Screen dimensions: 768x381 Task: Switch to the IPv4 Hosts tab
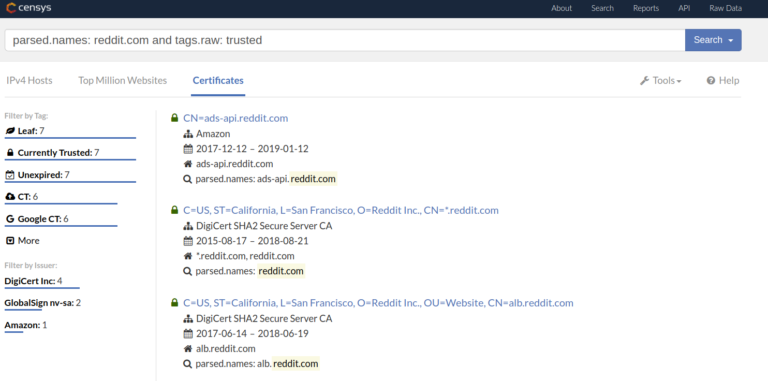pos(29,80)
